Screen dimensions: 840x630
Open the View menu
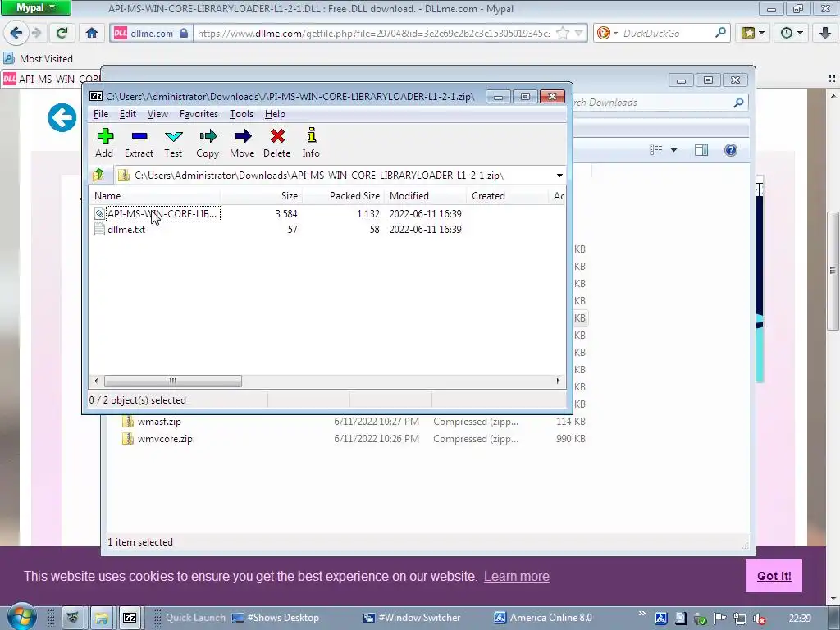(157, 114)
